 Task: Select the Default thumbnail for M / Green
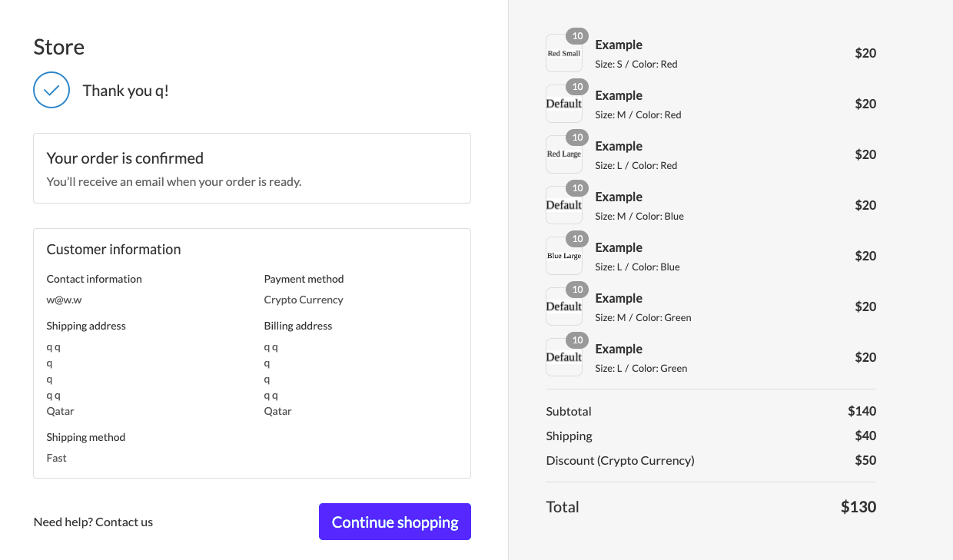[564, 307]
